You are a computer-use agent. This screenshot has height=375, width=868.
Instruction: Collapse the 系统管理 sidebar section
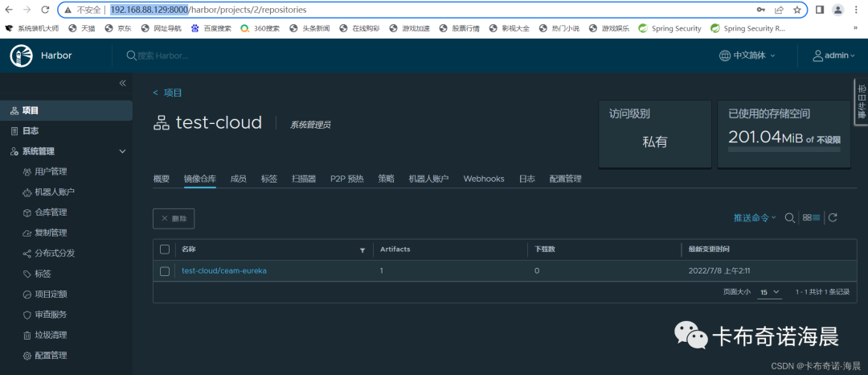[x=123, y=151]
